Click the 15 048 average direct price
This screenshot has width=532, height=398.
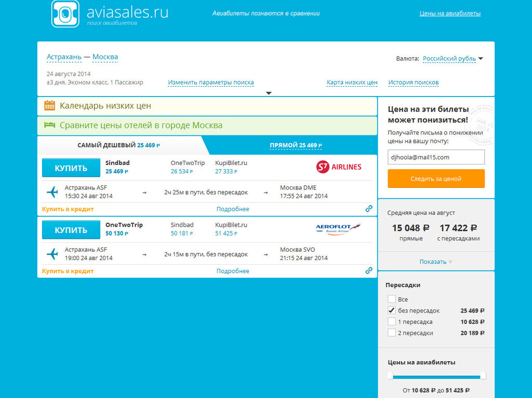(411, 228)
